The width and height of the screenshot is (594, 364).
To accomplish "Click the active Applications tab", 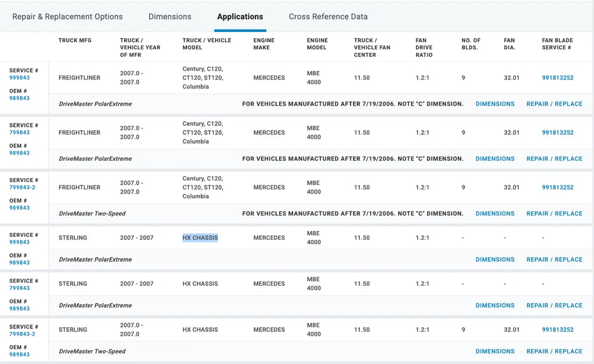I will pyautogui.click(x=240, y=17).
